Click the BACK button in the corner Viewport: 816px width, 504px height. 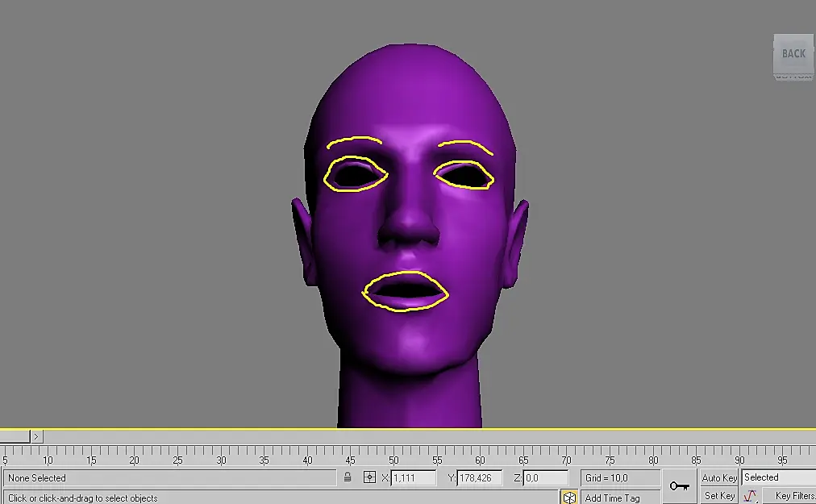[793, 54]
